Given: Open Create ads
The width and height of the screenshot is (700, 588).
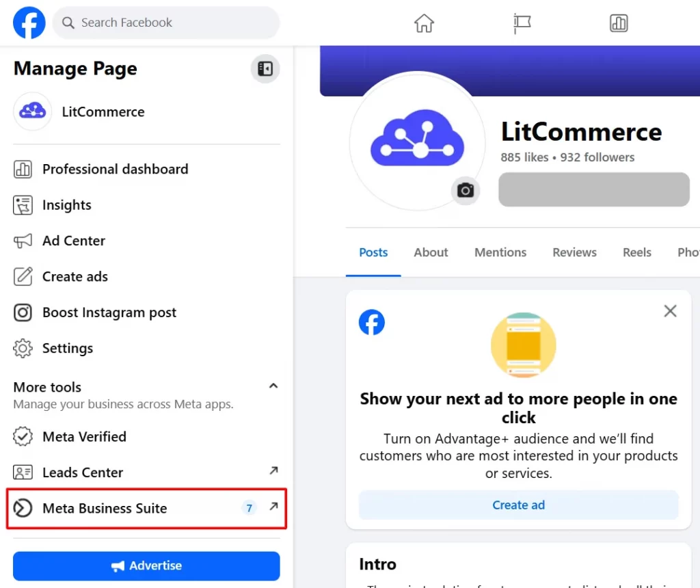Looking at the screenshot, I should (146, 276).
